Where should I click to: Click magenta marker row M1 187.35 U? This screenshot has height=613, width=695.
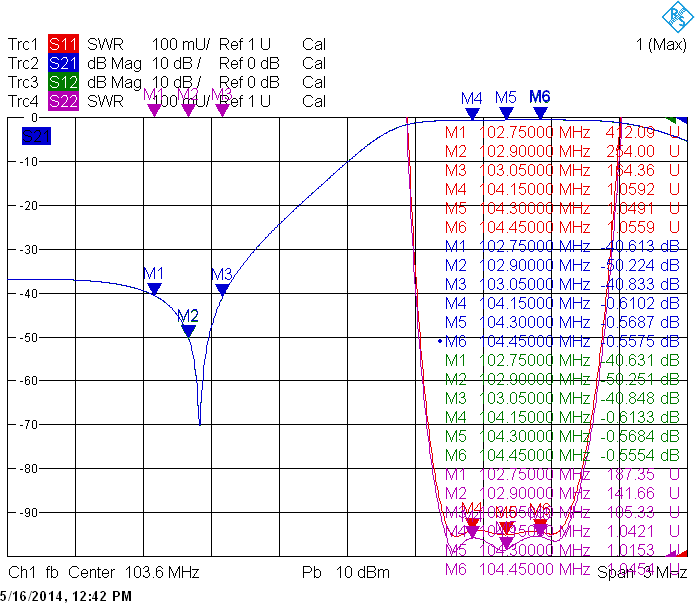click(562, 474)
